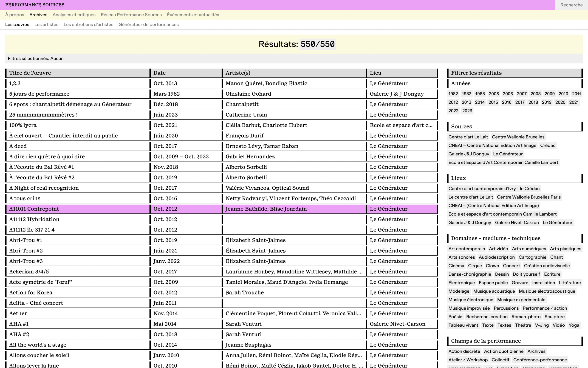
Task: Go to Évènements et actualités
Action: 193,15
